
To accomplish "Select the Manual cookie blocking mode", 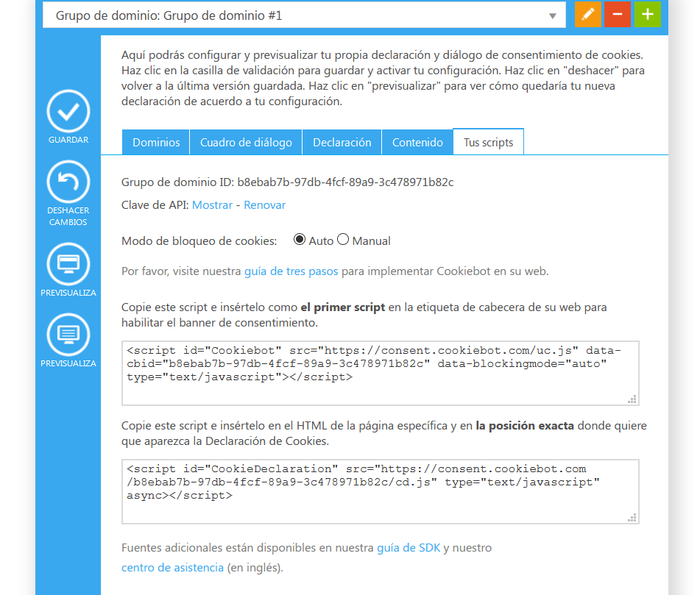I will tap(343, 240).
